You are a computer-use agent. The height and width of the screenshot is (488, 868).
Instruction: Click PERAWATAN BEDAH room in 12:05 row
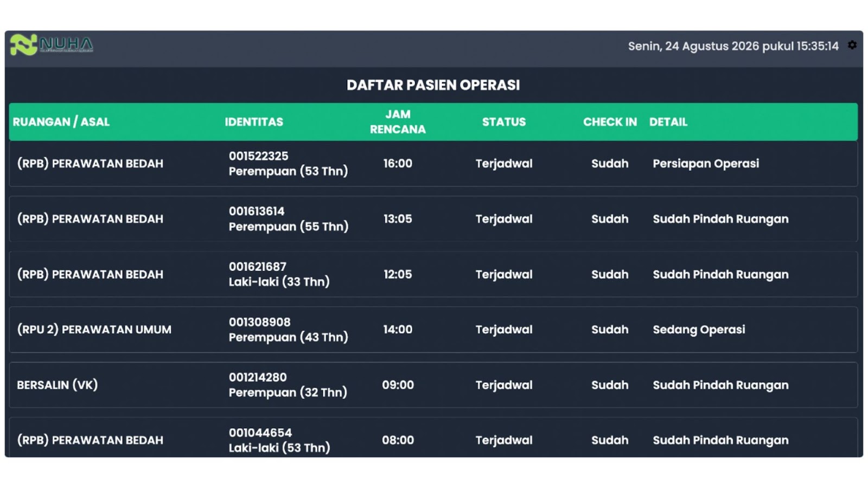pyautogui.click(x=90, y=274)
